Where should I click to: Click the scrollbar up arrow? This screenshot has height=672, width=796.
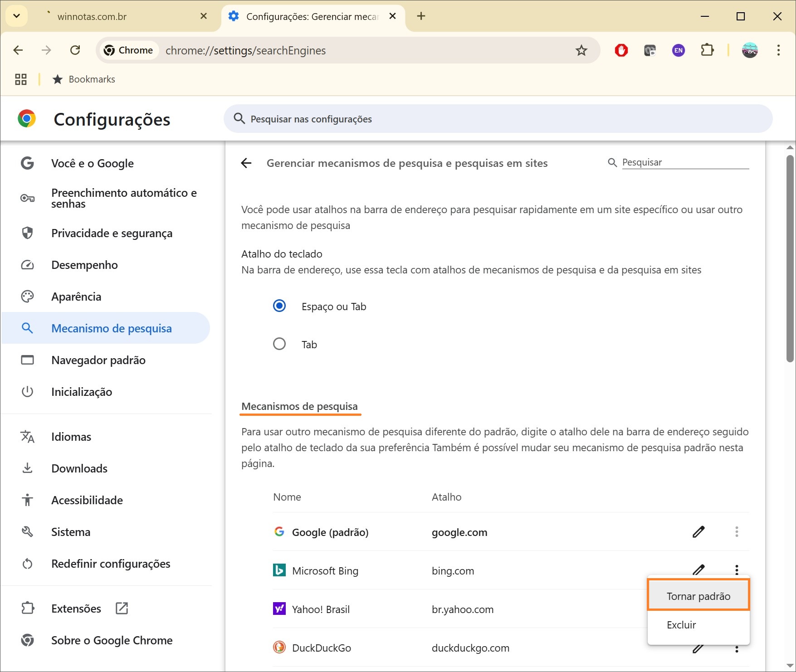[790, 147]
